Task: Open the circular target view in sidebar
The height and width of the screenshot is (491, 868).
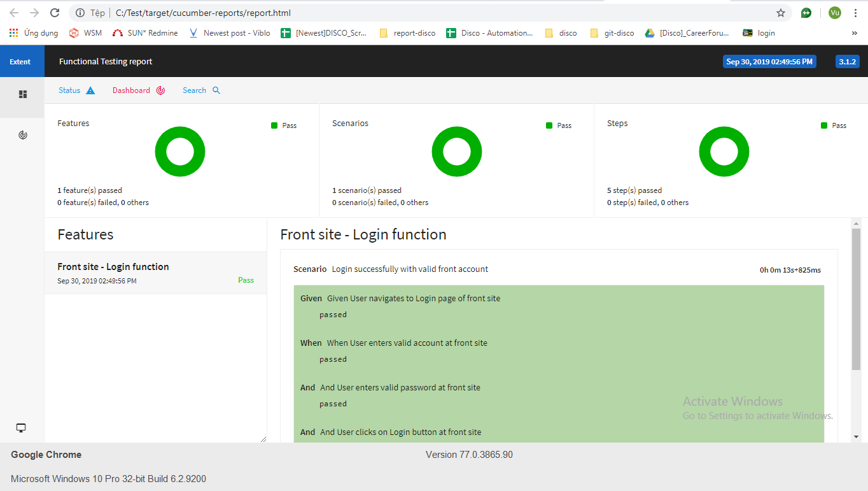Action: 23,135
